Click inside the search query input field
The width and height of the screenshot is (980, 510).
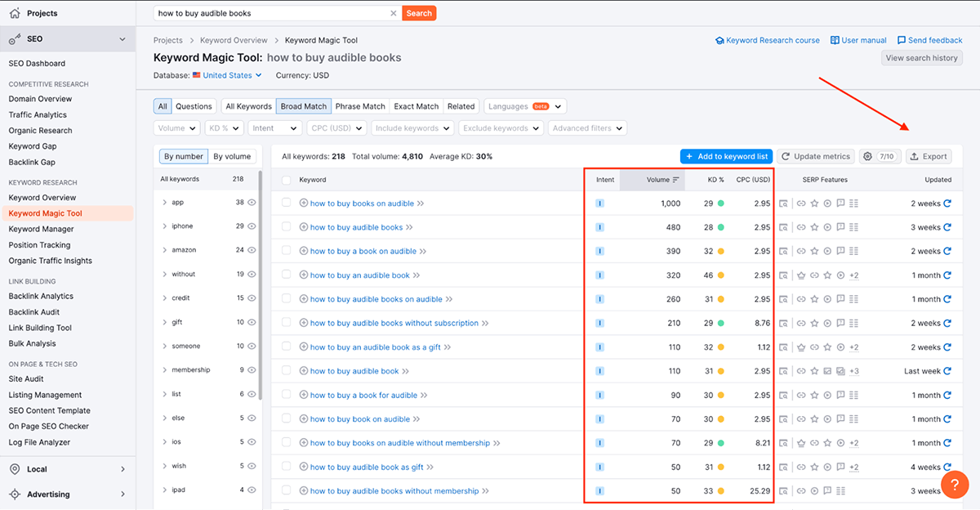coord(269,13)
